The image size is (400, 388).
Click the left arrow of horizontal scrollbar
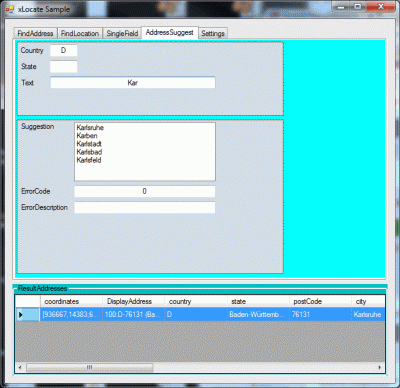pyautogui.click(x=20, y=367)
